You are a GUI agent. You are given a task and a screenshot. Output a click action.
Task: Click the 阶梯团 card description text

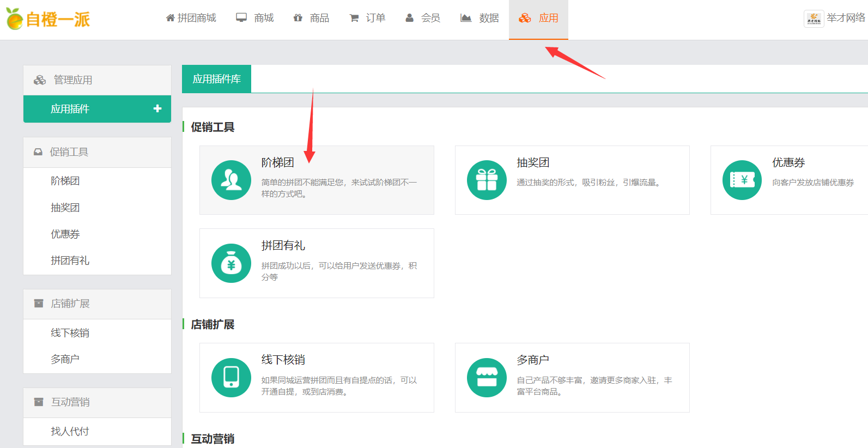339,188
